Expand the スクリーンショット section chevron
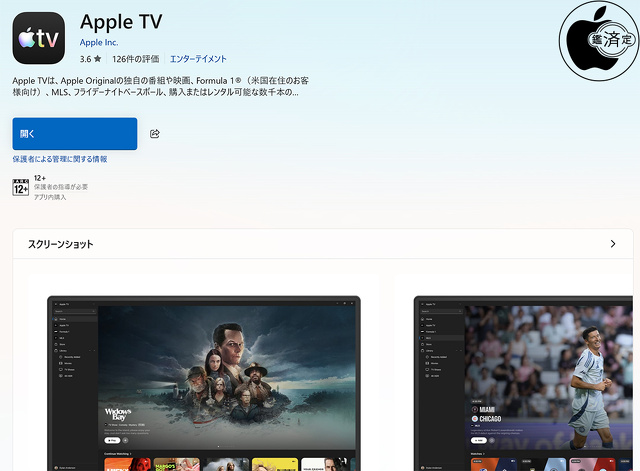This screenshot has height=471, width=640. (x=613, y=244)
